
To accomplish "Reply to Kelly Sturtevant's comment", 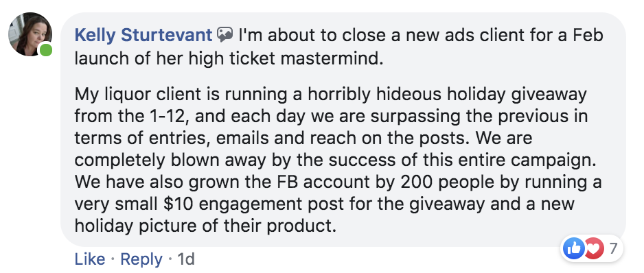I will pyautogui.click(x=141, y=259).
